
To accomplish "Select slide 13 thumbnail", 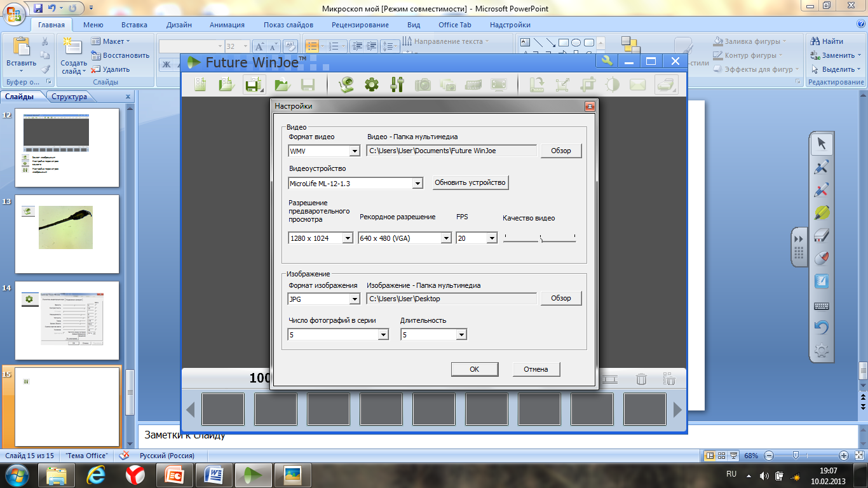I will pyautogui.click(x=67, y=234).
